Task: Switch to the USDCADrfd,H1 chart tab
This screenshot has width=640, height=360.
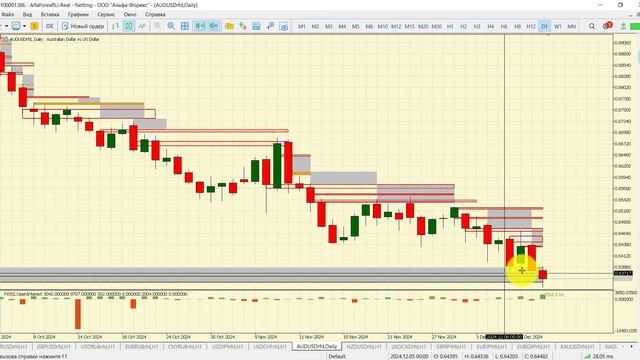Action: 408,347
